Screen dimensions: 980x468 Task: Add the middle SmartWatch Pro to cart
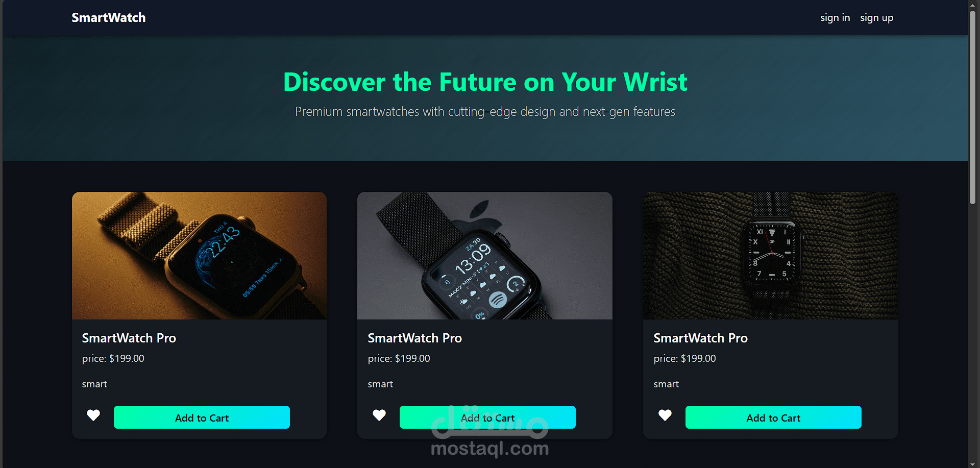(487, 417)
